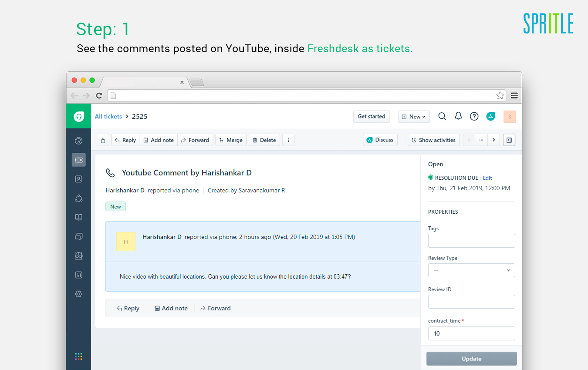Click the Update button

click(x=472, y=359)
